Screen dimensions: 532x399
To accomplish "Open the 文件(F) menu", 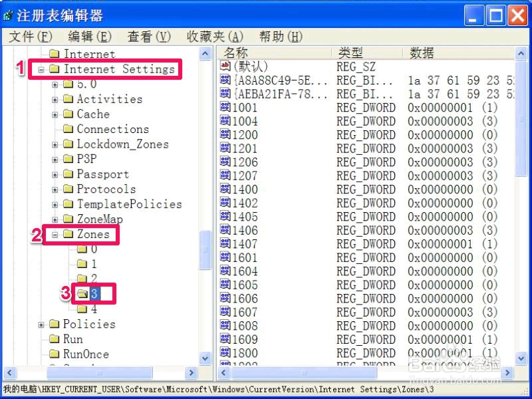I will pyautogui.click(x=30, y=37).
